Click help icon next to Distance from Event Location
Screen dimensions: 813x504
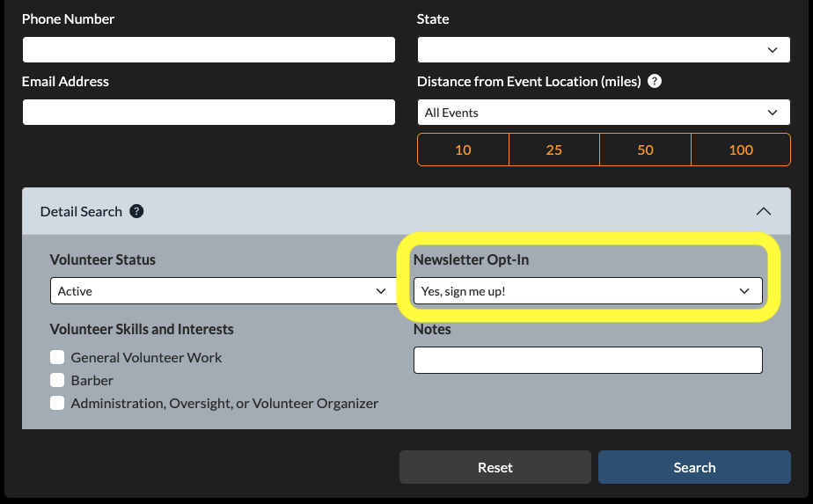coord(654,81)
